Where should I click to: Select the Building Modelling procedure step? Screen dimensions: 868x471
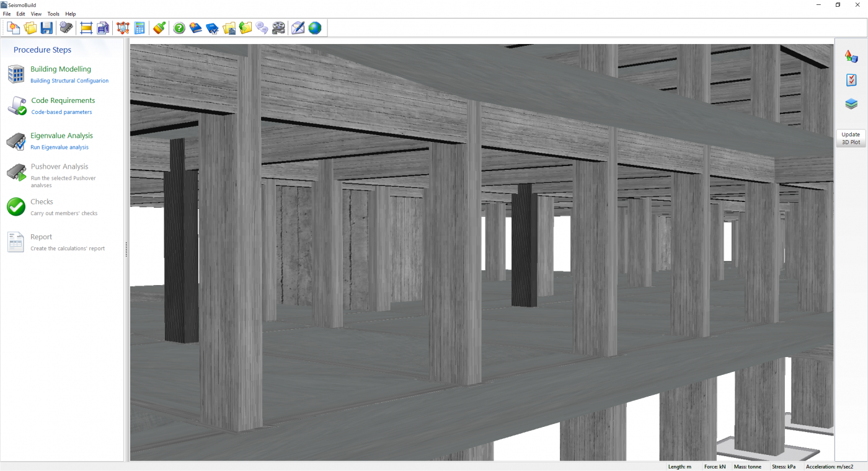[61, 69]
